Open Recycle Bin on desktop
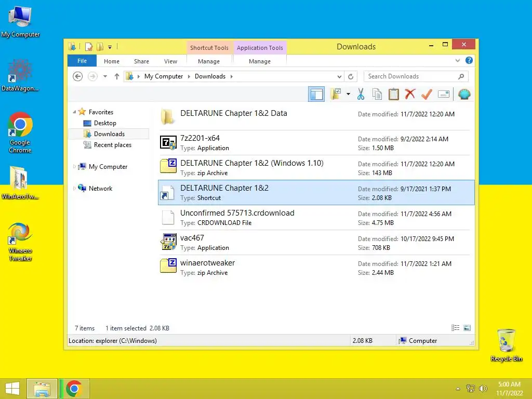The image size is (532, 399). pos(506,345)
